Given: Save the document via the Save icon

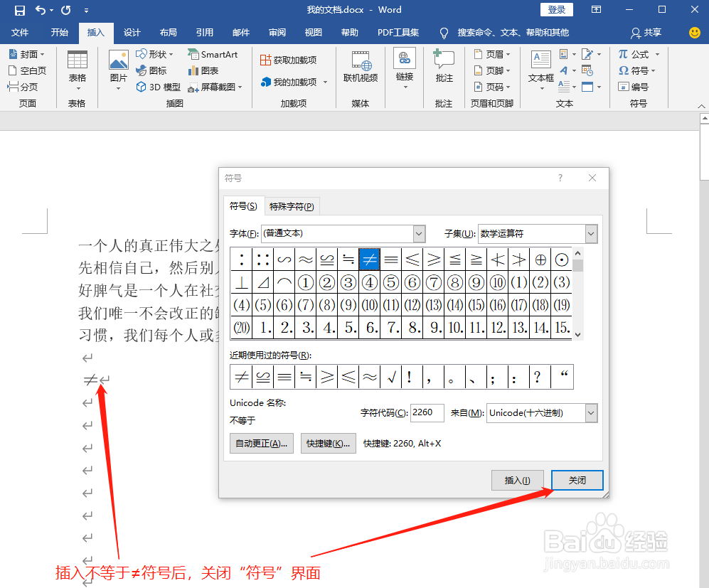Looking at the screenshot, I should point(19,10).
